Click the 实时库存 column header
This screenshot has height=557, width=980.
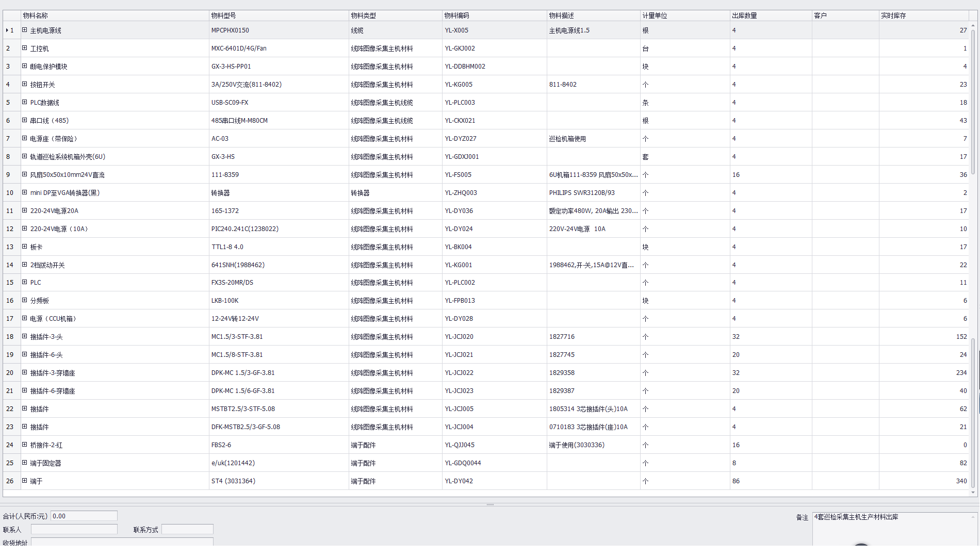pos(923,15)
